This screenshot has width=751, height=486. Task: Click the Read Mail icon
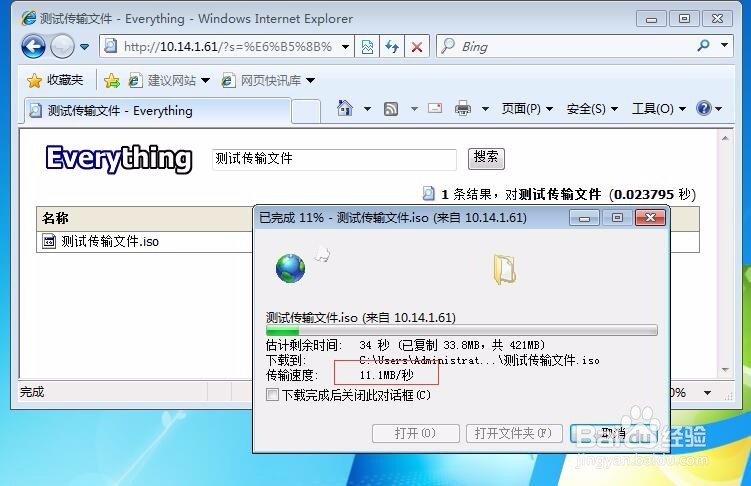point(435,108)
